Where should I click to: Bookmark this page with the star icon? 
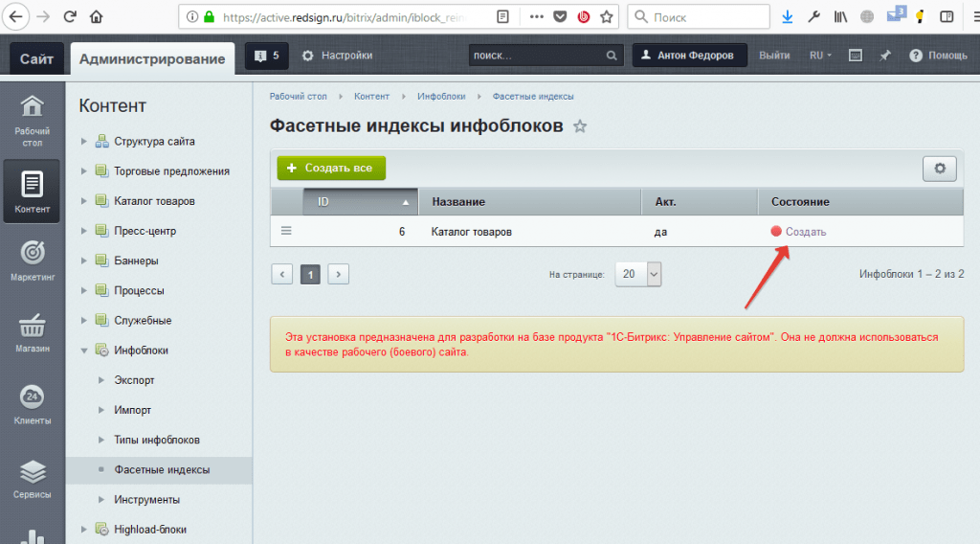click(x=606, y=17)
